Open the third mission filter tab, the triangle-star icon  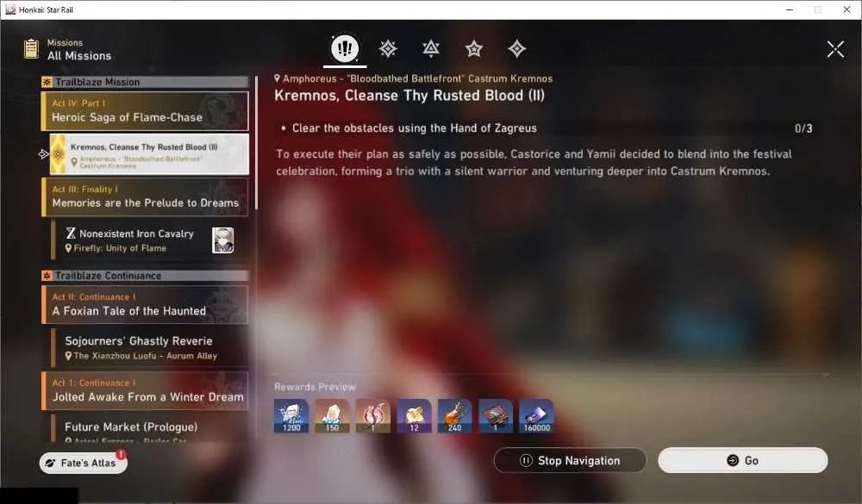[x=431, y=49]
